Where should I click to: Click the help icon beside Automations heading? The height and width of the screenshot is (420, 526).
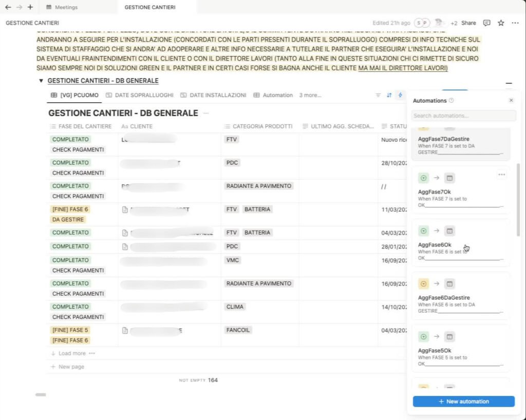click(x=451, y=101)
